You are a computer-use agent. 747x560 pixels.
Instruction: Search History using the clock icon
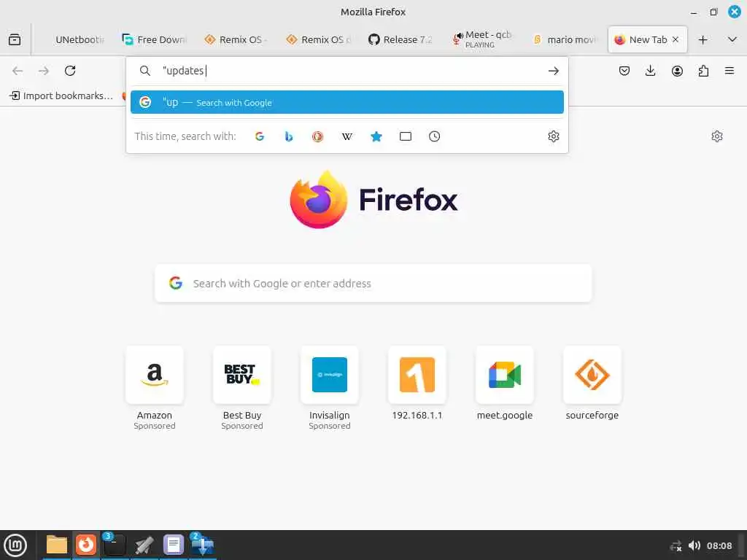pyautogui.click(x=435, y=136)
